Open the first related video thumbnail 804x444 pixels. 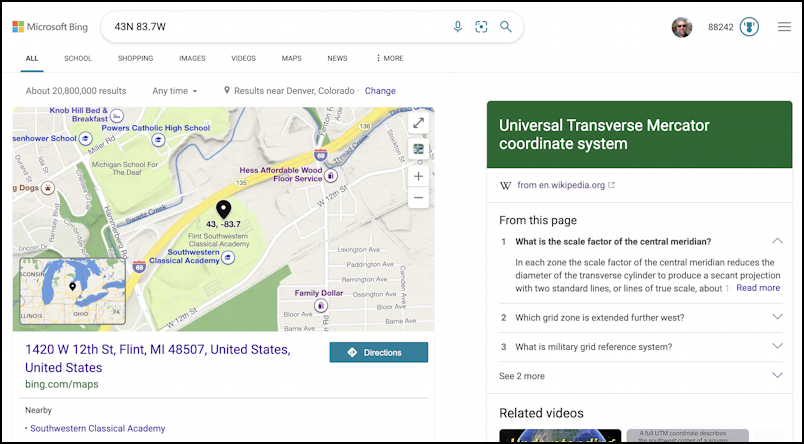pyautogui.click(x=560, y=435)
